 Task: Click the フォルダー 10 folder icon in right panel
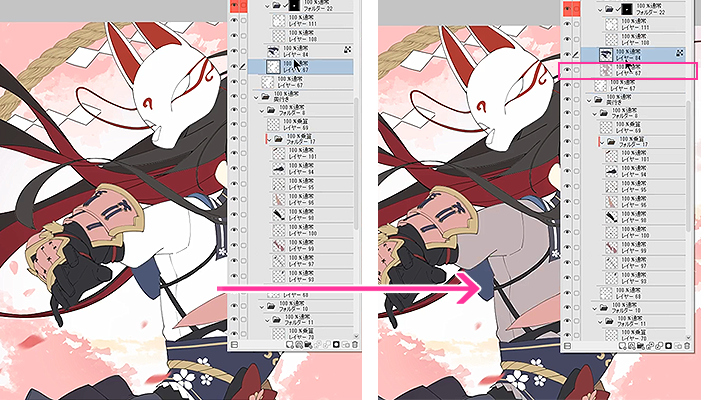pos(603,308)
